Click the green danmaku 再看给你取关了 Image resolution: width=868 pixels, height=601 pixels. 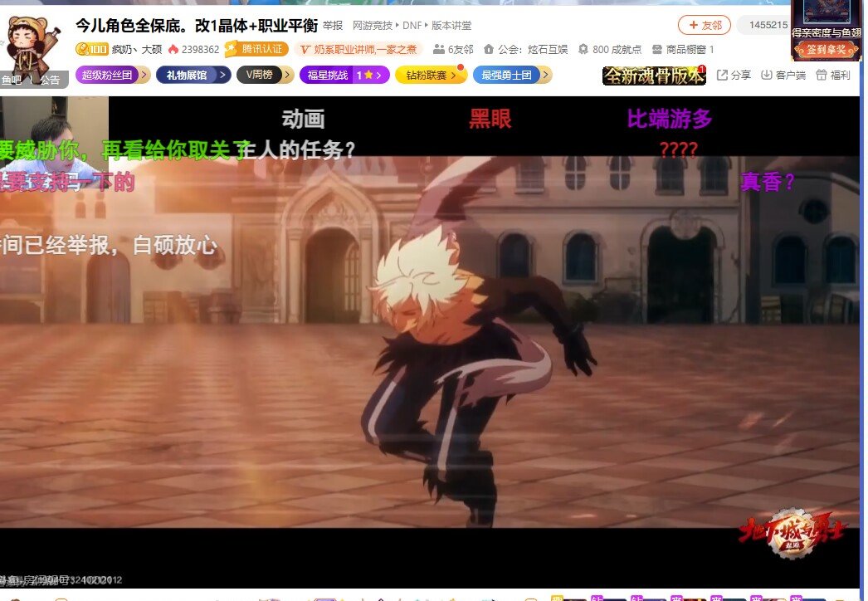click(x=176, y=150)
